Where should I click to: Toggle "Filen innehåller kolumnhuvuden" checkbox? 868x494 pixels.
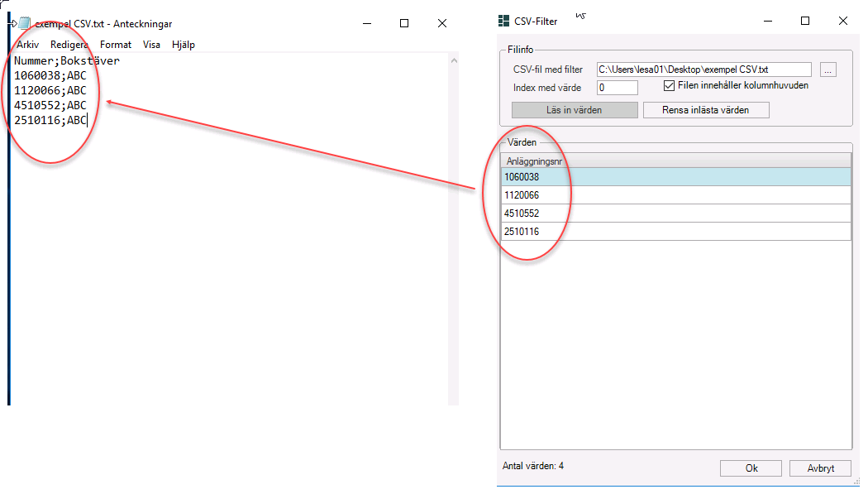point(670,85)
